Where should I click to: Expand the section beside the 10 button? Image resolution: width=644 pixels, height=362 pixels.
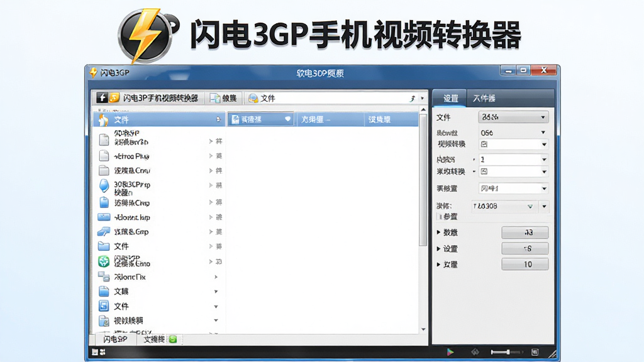coord(438,265)
